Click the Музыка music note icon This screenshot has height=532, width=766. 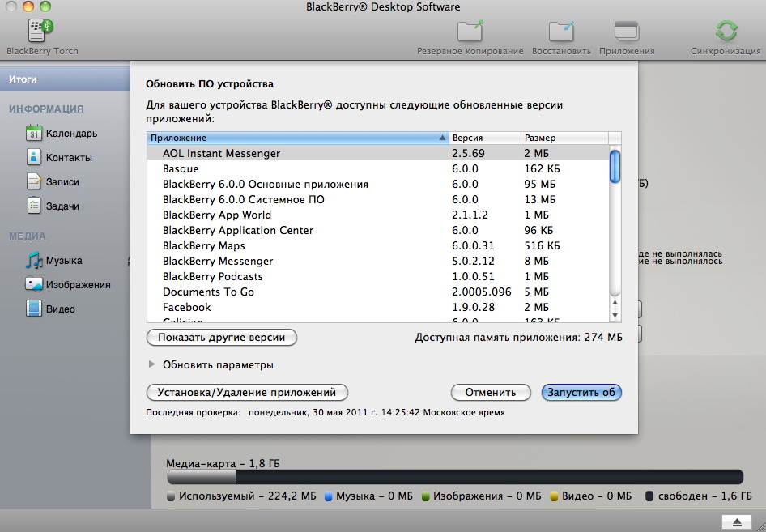tap(34, 260)
